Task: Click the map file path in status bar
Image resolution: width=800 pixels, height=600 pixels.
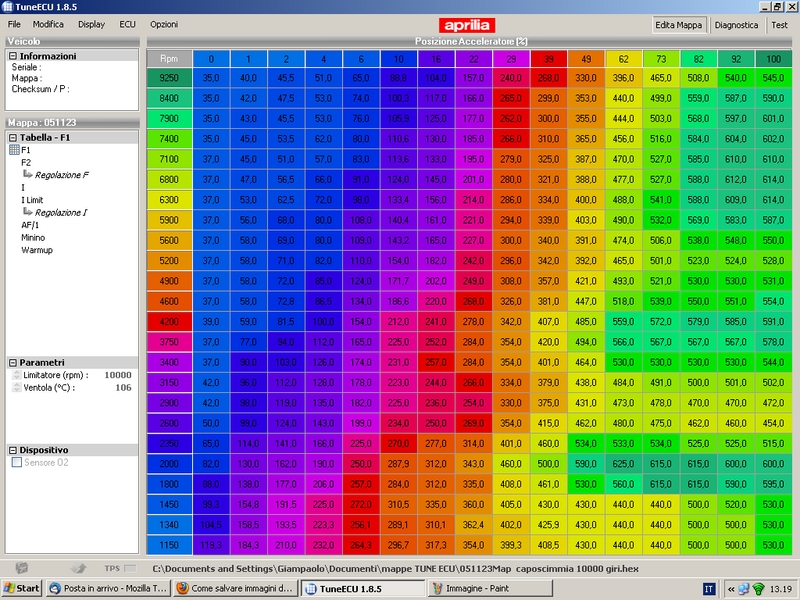Action: (x=395, y=568)
